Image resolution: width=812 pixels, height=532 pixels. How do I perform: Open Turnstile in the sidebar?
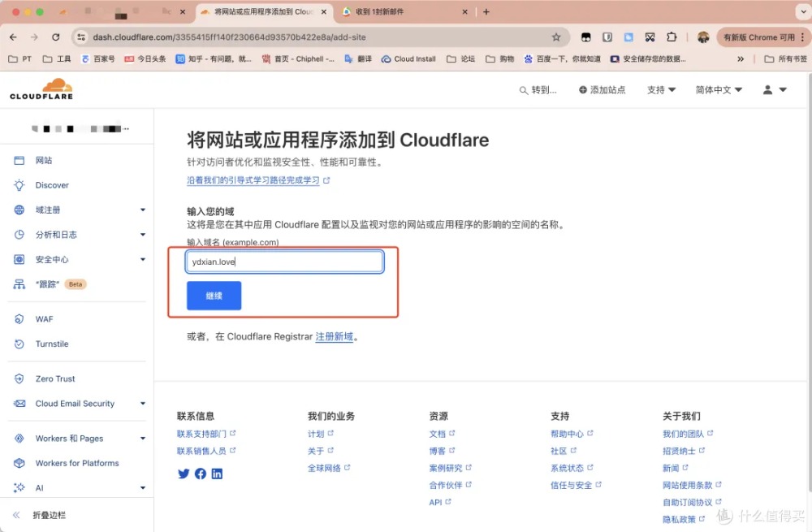click(52, 344)
